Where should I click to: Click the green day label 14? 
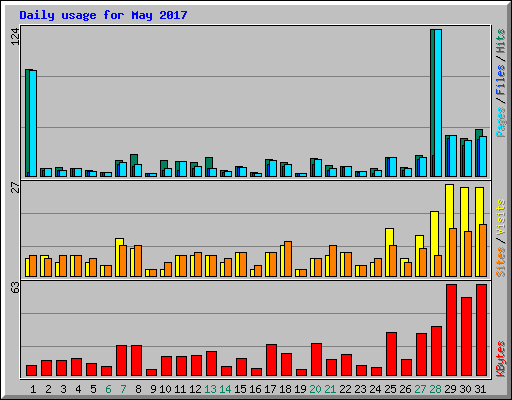(225, 389)
